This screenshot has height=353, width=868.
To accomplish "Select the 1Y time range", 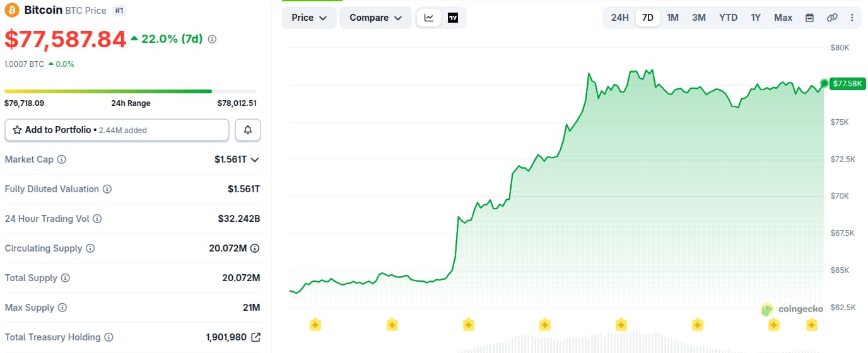I will tap(756, 18).
